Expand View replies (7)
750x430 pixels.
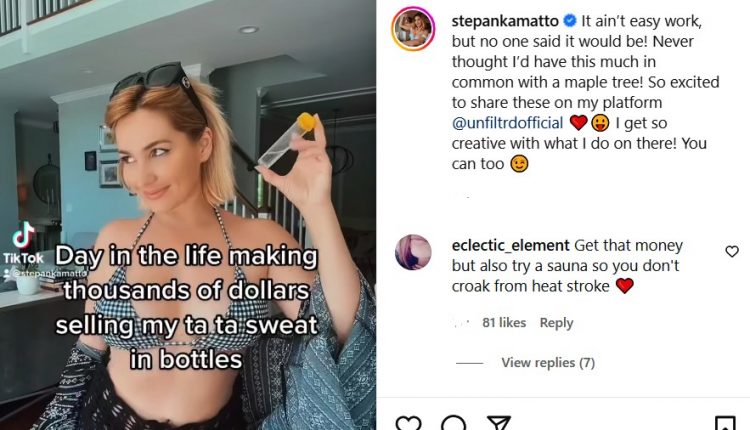(547, 362)
